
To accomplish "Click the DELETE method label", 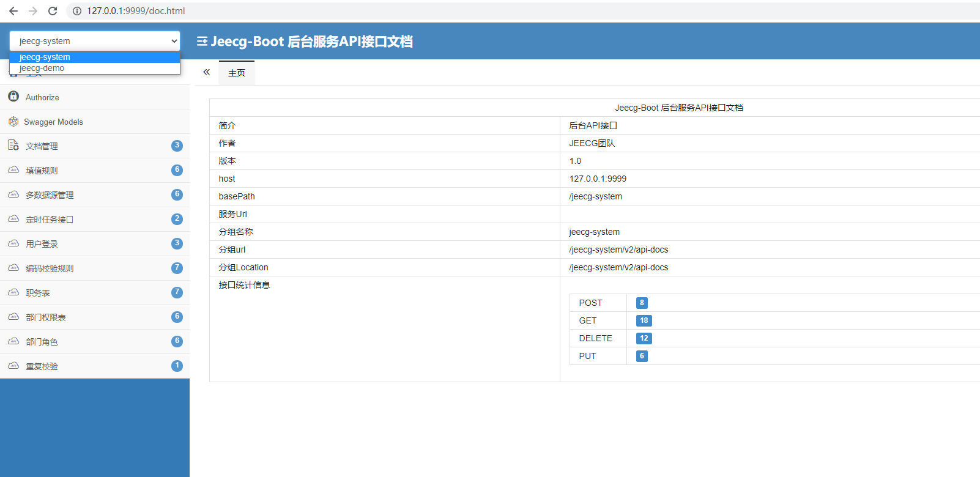I will tap(595, 338).
